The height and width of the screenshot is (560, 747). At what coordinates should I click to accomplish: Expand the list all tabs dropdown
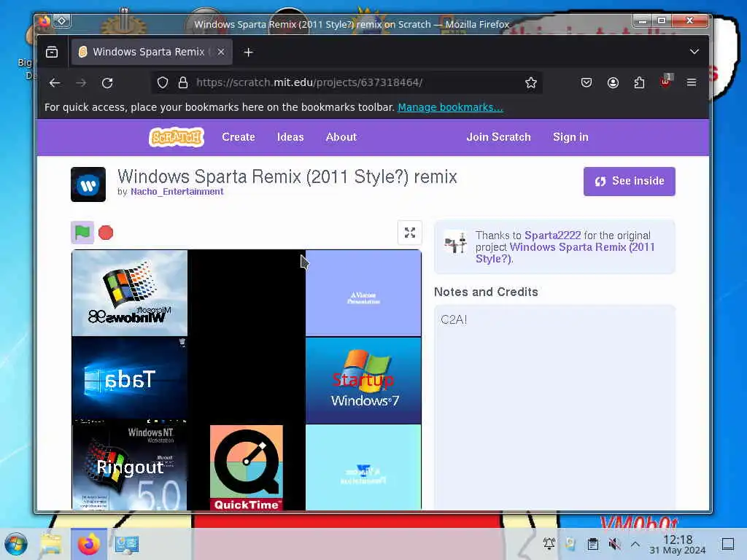(x=694, y=52)
